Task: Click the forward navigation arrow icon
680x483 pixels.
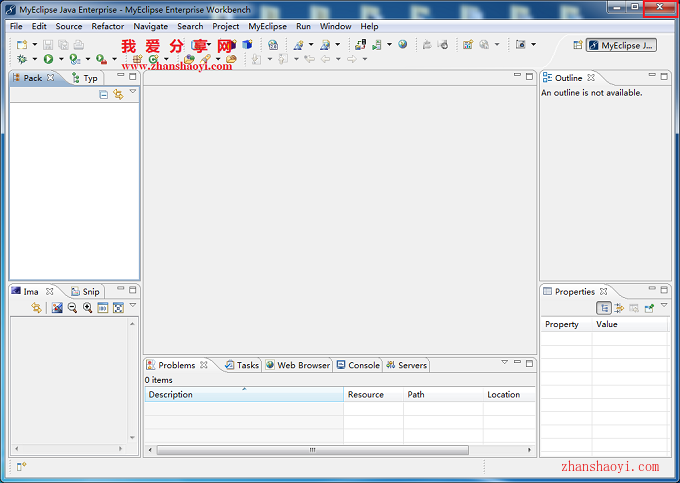Action: click(x=352, y=59)
